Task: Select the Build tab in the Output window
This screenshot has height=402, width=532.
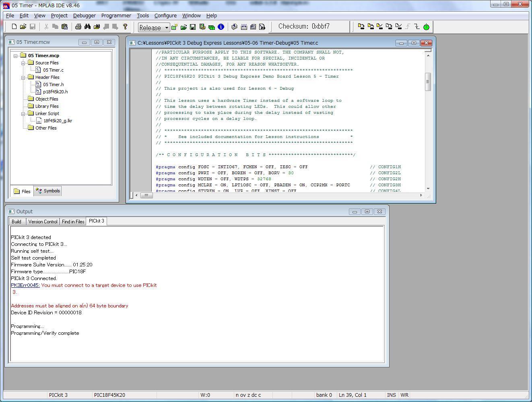Action: pyautogui.click(x=16, y=221)
